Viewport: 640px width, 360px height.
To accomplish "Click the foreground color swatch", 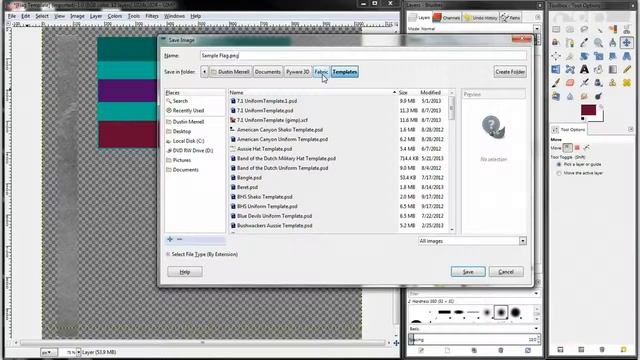I will point(588,110).
